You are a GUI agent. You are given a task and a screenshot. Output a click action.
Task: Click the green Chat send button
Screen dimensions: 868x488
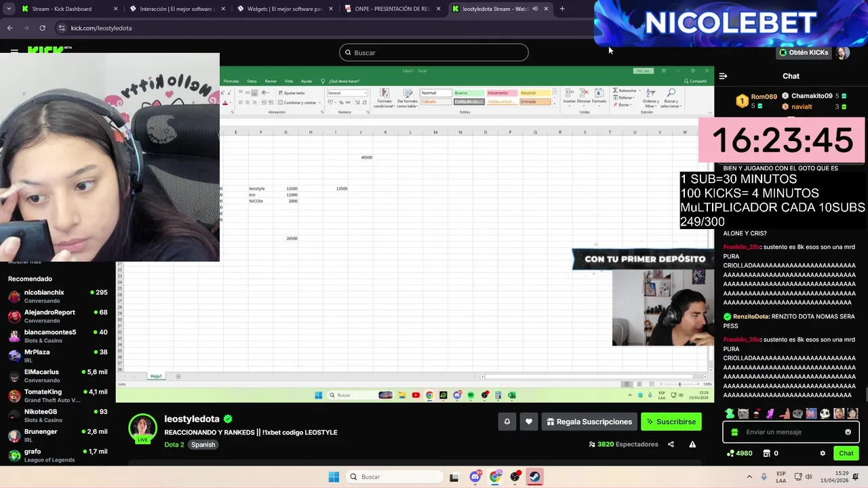[846, 453]
